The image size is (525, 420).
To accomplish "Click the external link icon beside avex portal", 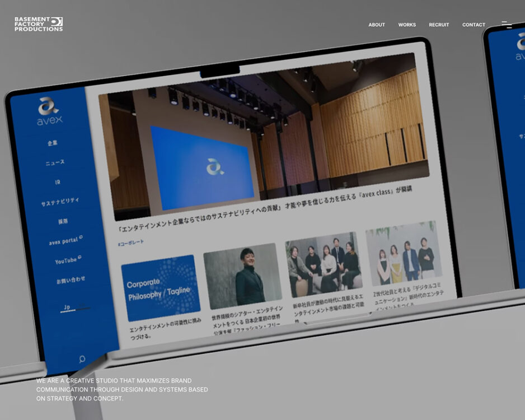I will (x=81, y=238).
